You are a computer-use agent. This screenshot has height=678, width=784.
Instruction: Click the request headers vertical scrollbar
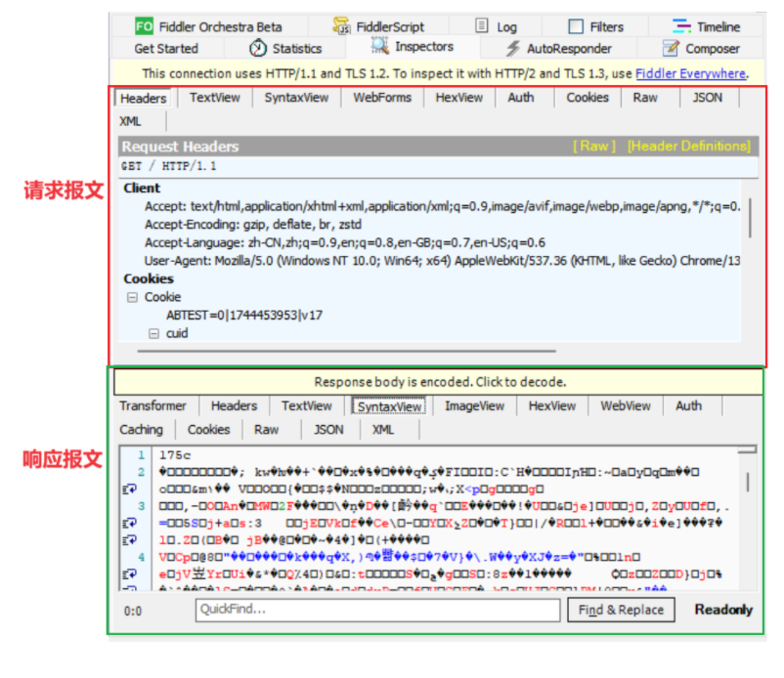tap(750, 218)
